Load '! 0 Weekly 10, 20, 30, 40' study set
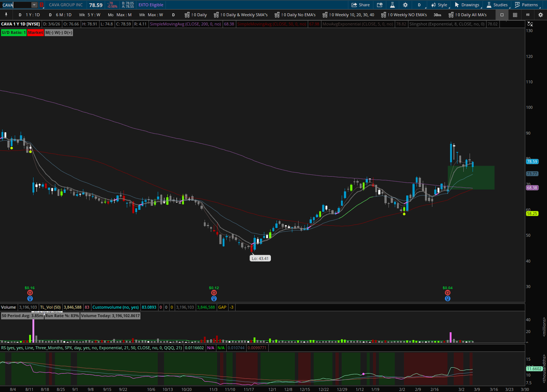 point(348,15)
